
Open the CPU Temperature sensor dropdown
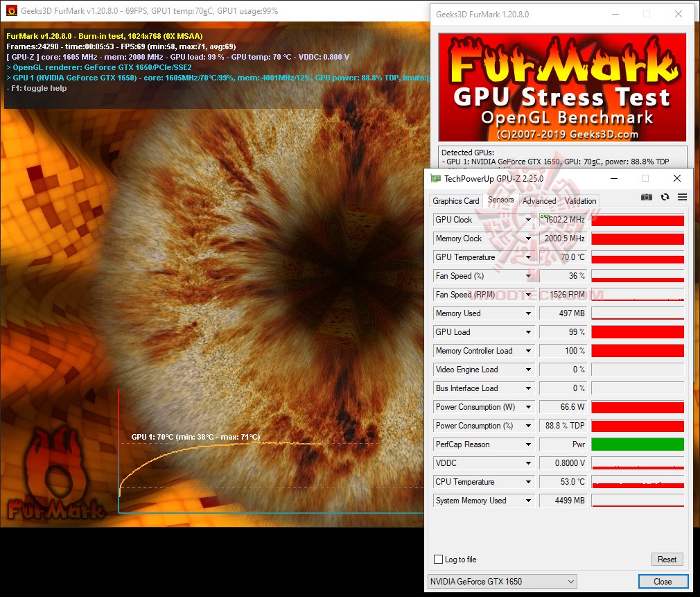[x=528, y=482]
